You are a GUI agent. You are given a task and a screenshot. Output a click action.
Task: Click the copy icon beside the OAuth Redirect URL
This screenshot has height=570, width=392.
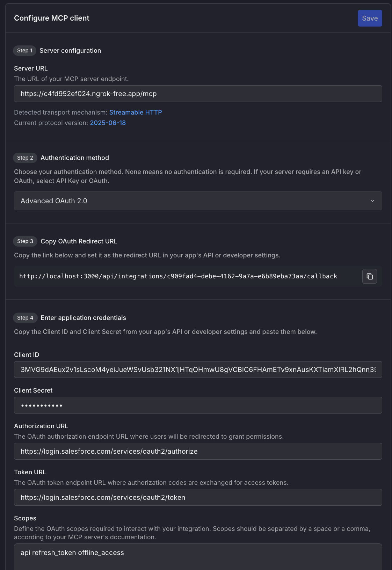pos(369,276)
